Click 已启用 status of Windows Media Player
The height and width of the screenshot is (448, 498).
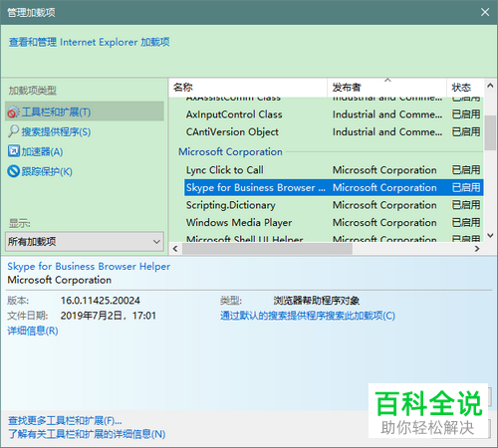click(466, 222)
